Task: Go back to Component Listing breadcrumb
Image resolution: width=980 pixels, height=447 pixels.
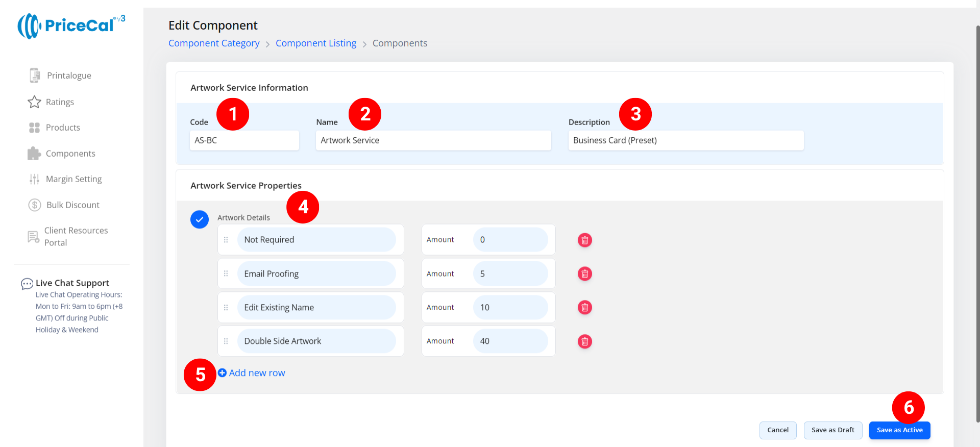Action: [316, 43]
